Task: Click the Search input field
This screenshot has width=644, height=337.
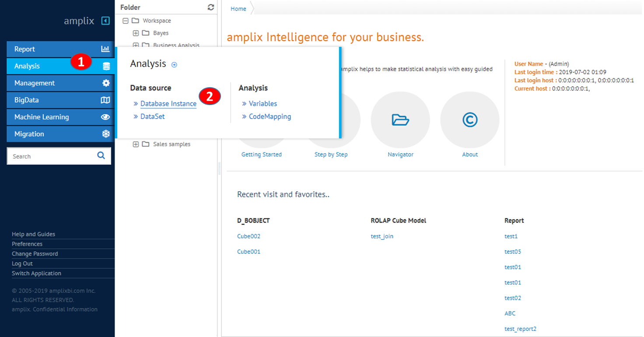Action: [50, 156]
